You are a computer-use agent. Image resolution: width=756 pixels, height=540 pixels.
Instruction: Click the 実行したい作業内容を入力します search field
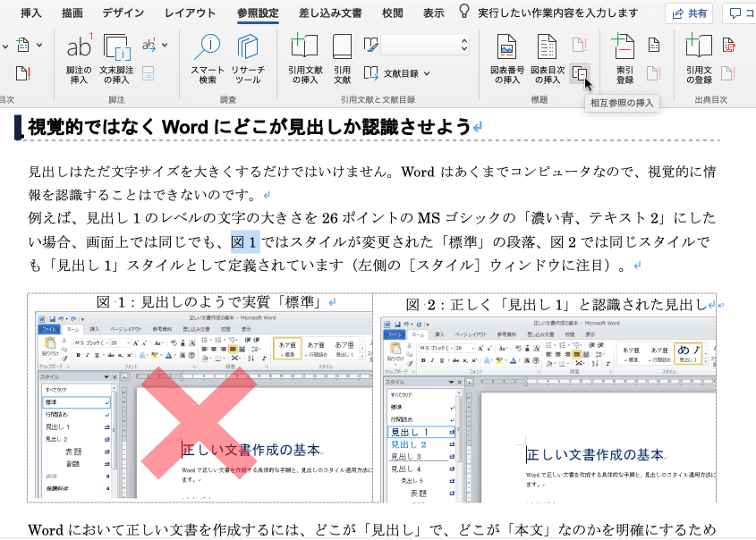(x=558, y=13)
